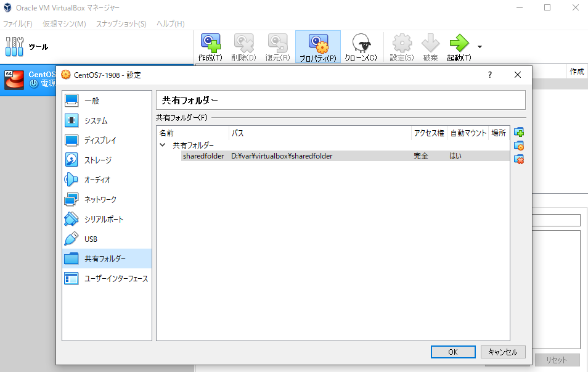
Task: Click the はい auto-mount value cell
Action: coord(455,156)
